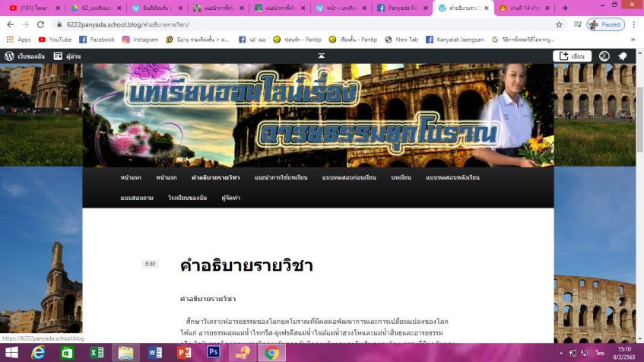Open Photoshop from the taskbar
This screenshot has width=644, height=362.
(213, 352)
